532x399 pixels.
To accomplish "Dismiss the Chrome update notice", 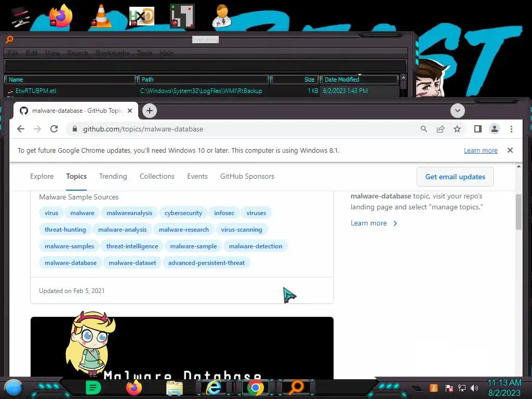I will click(x=510, y=150).
